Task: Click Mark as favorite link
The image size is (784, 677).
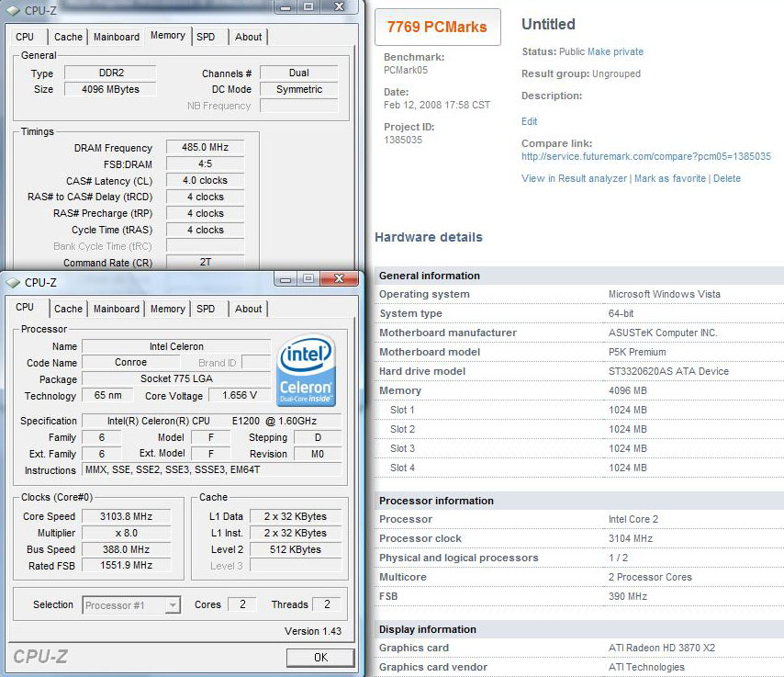Action: 670,178
